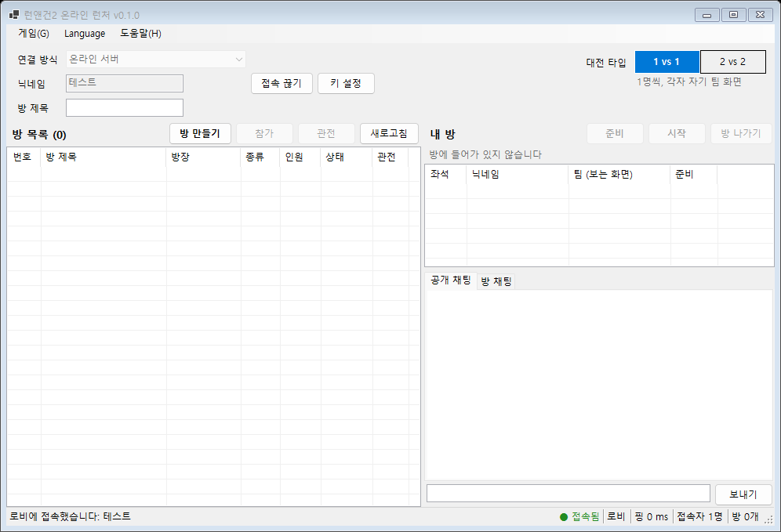Select the 1 vs 1 match type
This screenshot has width=781, height=532.
pos(667,62)
